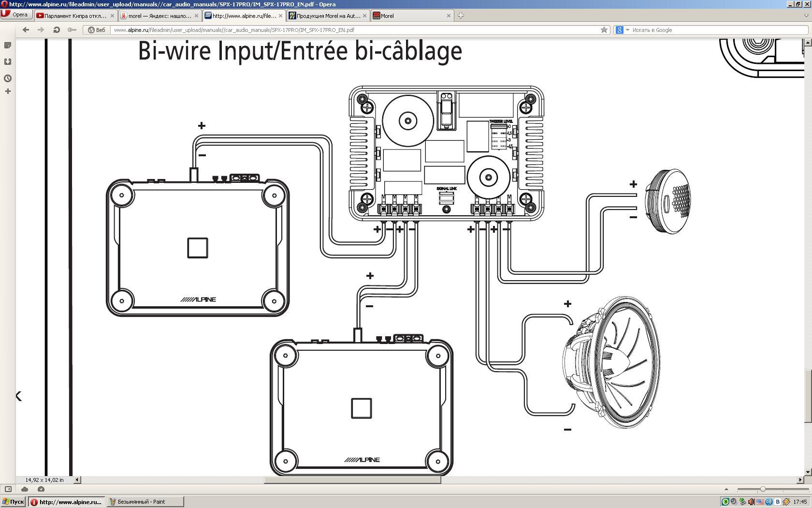Open the password manager key icon
812x508 pixels.
pyautogui.click(x=72, y=30)
